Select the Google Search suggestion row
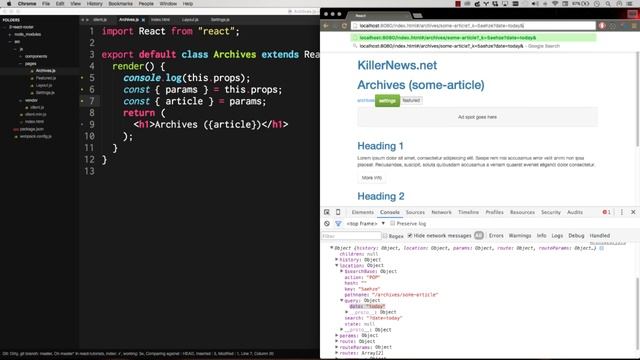 [473, 46]
